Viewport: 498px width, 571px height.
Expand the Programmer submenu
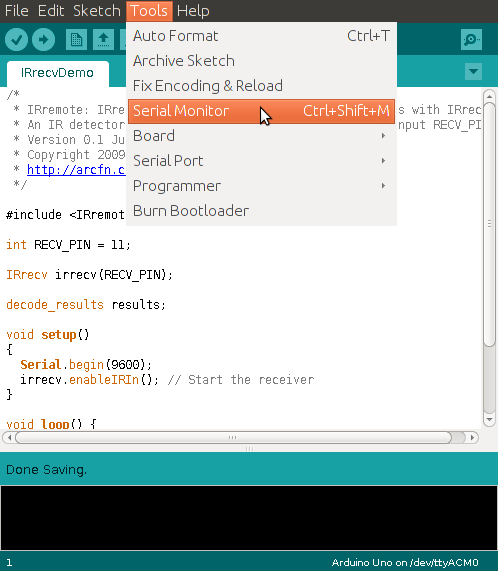[x=261, y=186]
